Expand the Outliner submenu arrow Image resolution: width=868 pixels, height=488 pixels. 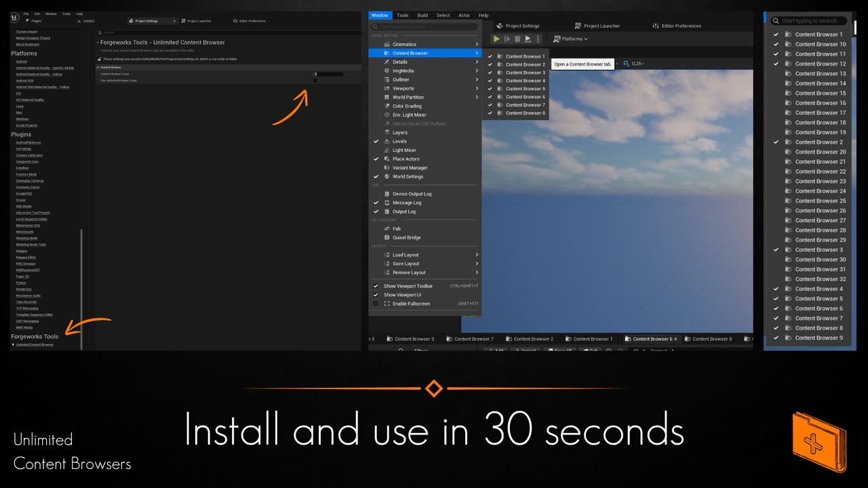click(477, 79)
